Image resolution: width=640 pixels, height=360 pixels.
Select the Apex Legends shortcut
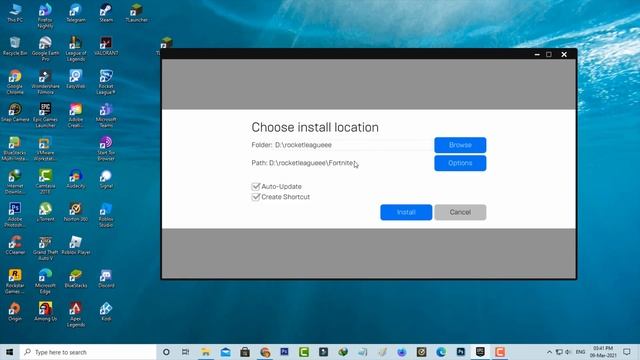click(76, 315)
